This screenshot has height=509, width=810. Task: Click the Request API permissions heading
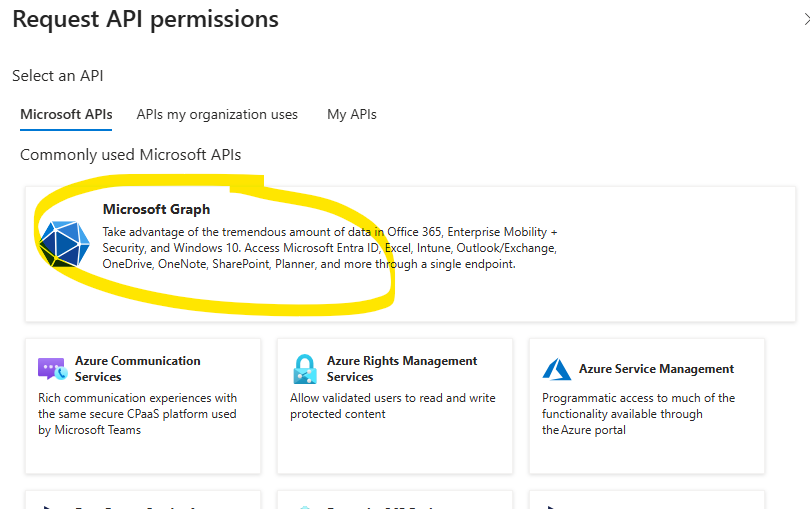tap(145, 19)
